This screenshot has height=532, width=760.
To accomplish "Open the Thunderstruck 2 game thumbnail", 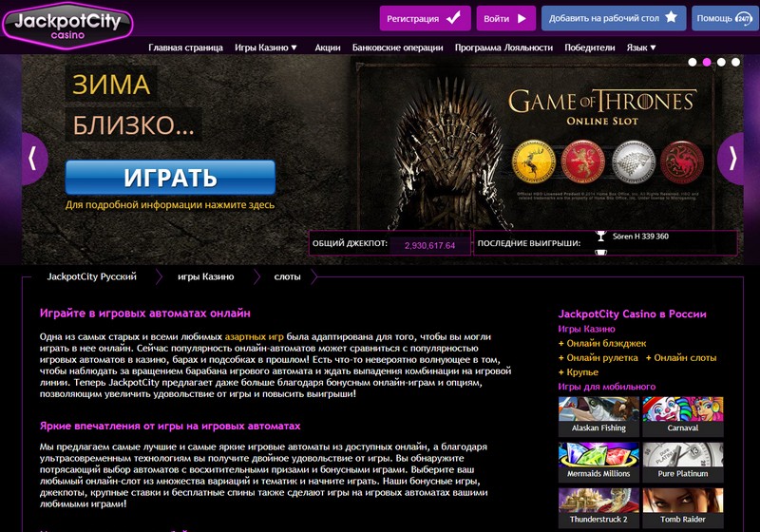I will [598, 507].
